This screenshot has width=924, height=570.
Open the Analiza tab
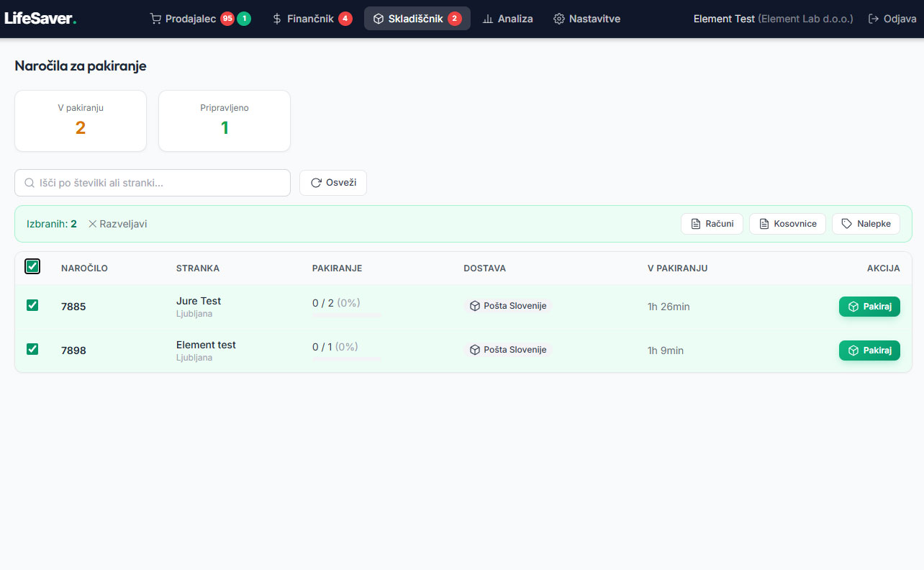point(508,19)
